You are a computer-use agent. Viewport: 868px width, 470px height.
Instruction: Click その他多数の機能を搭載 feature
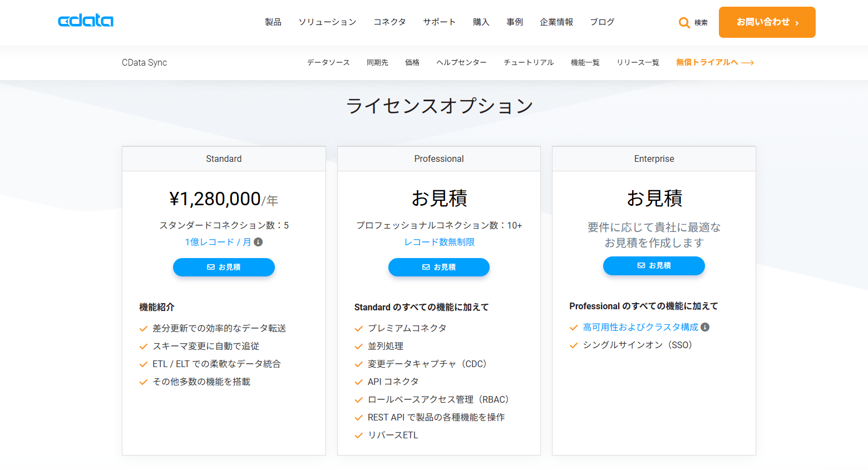click(201, 382)
